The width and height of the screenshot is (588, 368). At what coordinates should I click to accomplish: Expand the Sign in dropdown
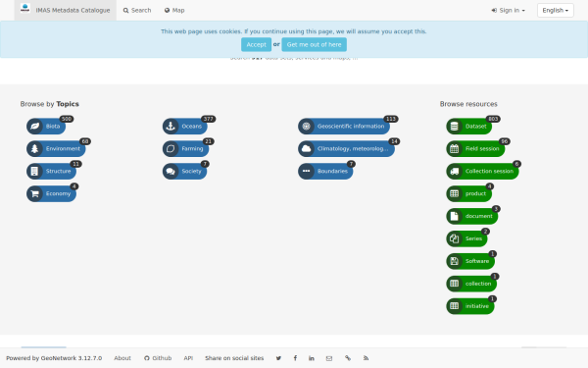[508, 10]
